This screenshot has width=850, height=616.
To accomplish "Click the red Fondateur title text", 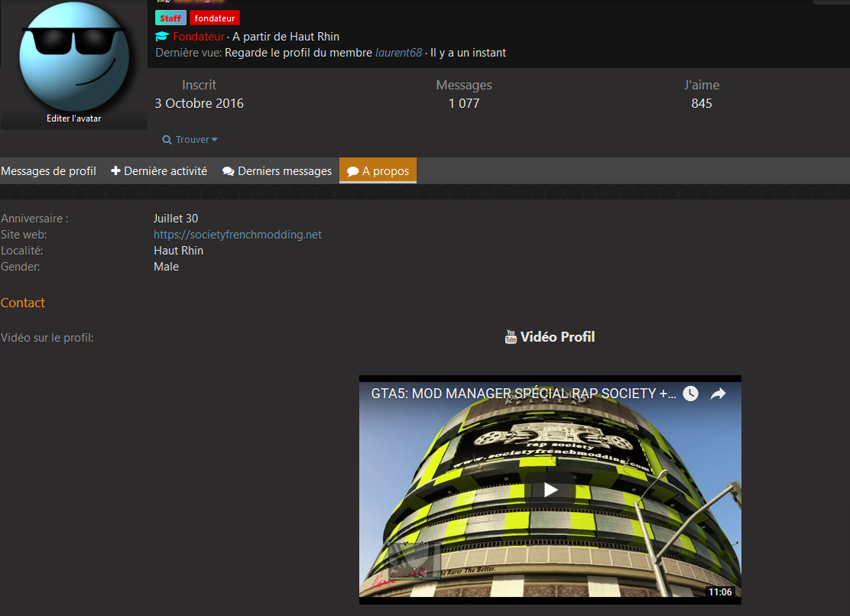I will [199, 36].
